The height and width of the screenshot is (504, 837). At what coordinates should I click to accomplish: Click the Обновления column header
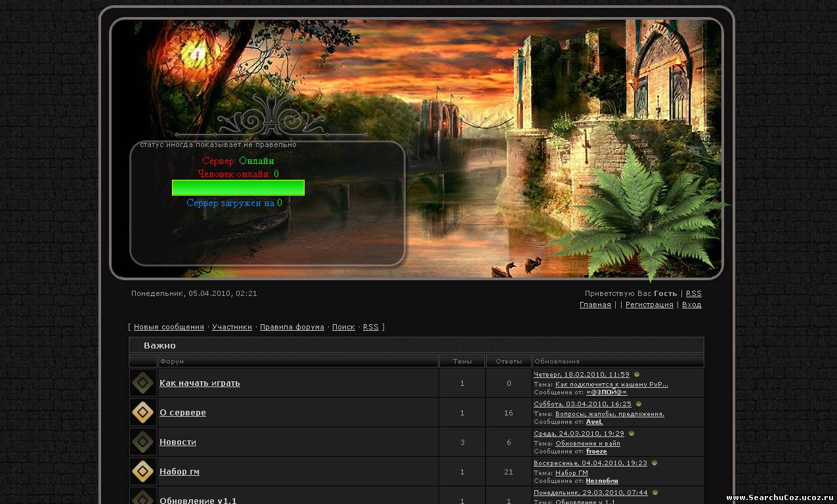coord(618,361)
